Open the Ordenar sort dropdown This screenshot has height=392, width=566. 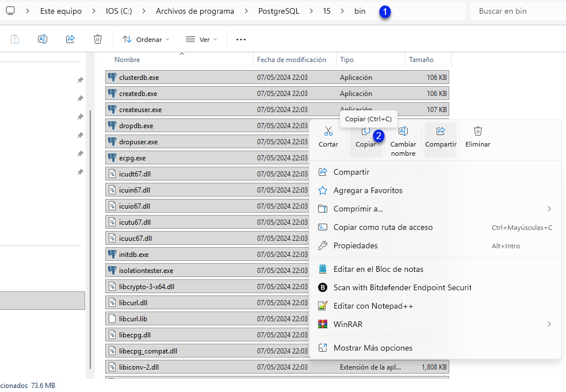[x=146, y=39]
